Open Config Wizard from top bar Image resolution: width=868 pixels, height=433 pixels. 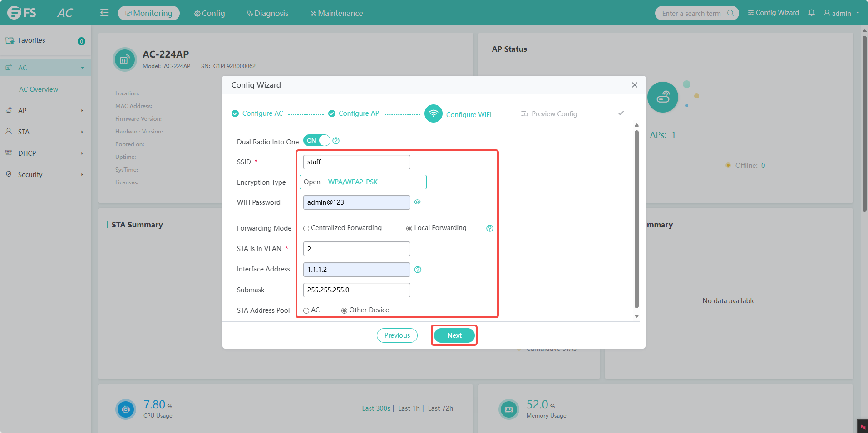coord(774,13)
